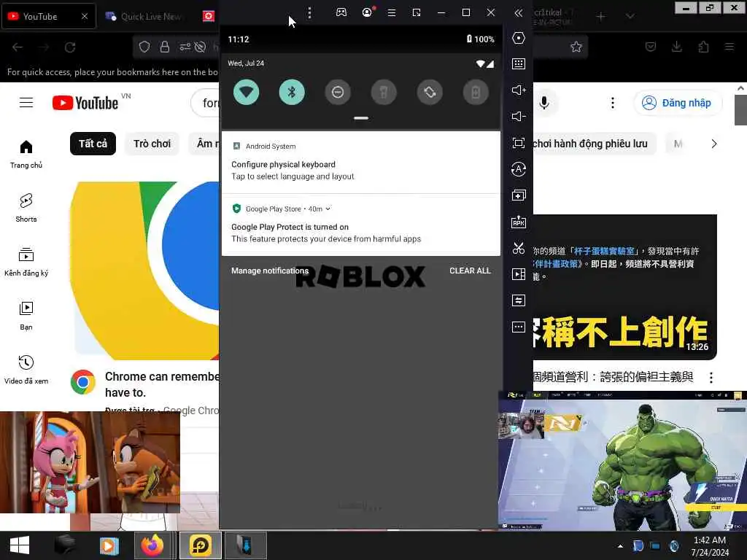Open Firefox extensions puzzle icon

click(703, 47)
